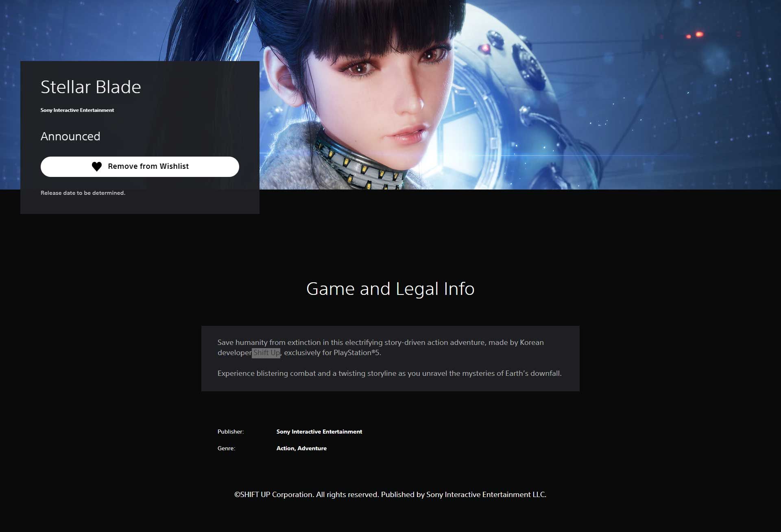Click the 'Action, Adventure' genre value

click(x=301, y=448)
